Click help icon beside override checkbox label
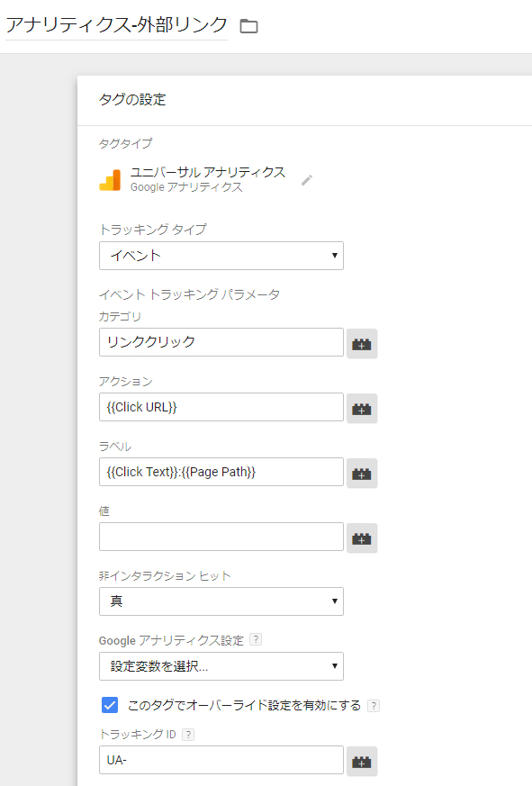This screenshot has width=532, height=786. click(x=374, y=705)
